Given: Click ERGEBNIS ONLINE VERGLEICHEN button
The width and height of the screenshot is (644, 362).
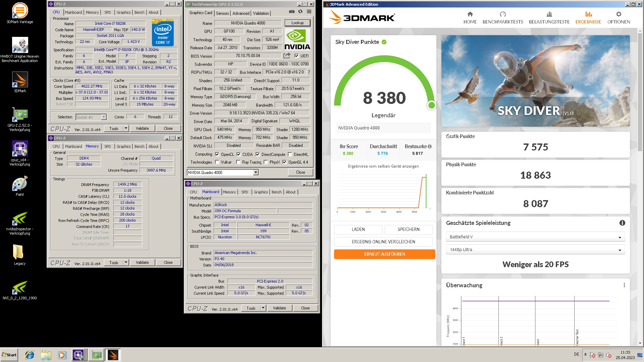Looking at the screenshot, I should click(383, 242).
